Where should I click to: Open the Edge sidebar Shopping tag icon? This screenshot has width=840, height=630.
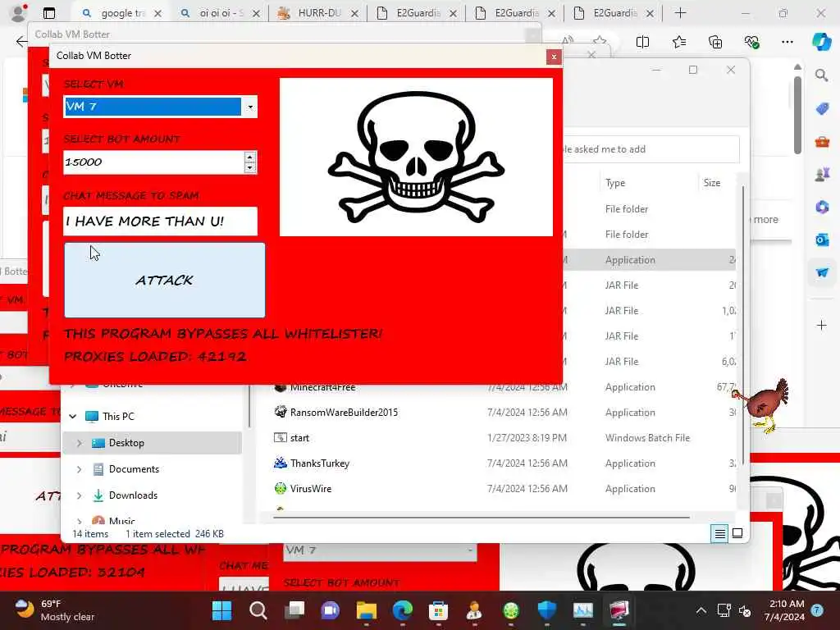[822, 109]
